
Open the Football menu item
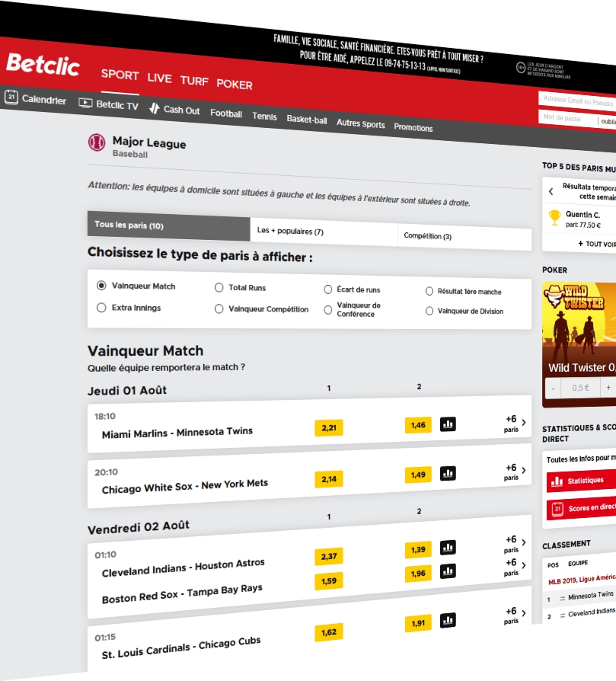pyautogui.click(x=226, y=113)
